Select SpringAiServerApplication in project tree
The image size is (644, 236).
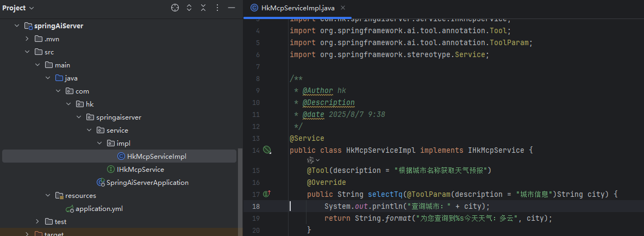coord(147,183)
